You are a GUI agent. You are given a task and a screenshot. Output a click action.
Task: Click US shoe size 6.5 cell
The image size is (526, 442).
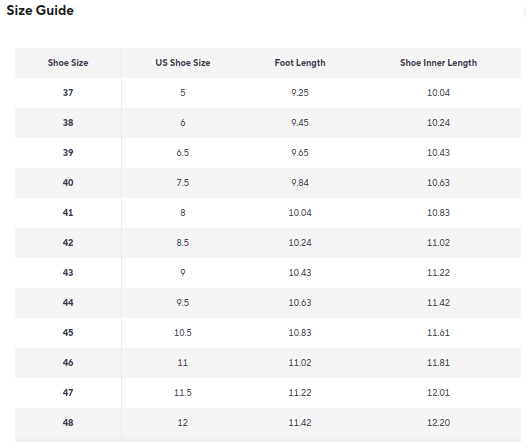[183, 153]
